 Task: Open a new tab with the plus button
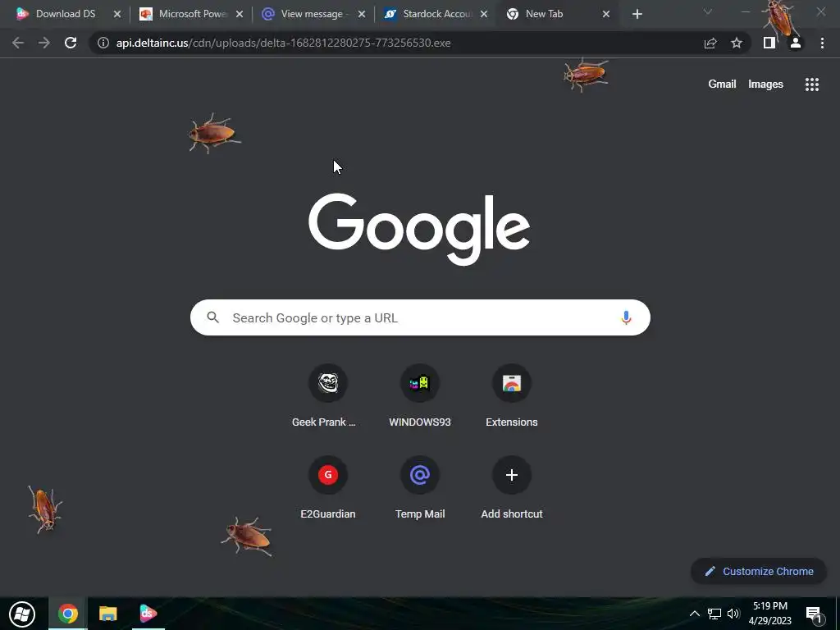pos(637,14)
